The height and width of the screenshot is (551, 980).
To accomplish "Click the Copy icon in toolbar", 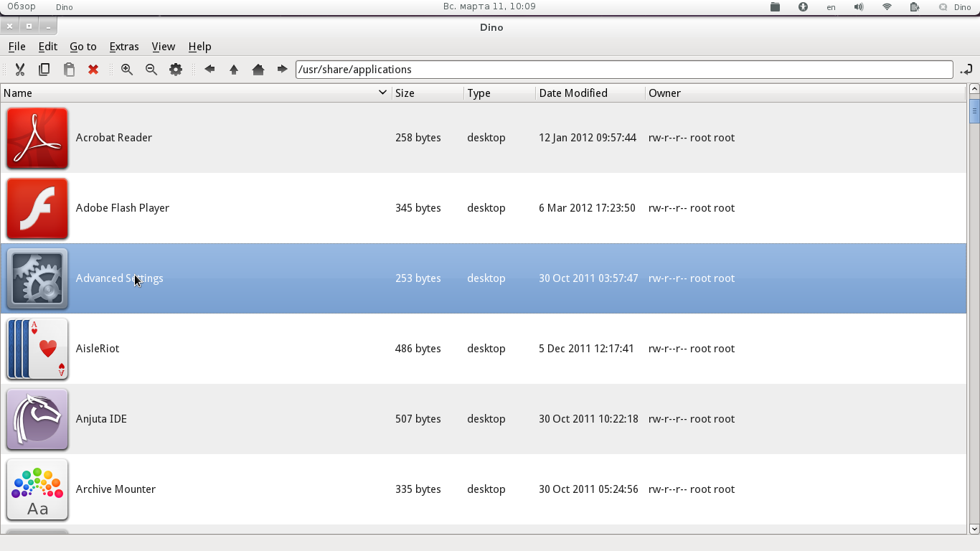I will pos(44,70).
